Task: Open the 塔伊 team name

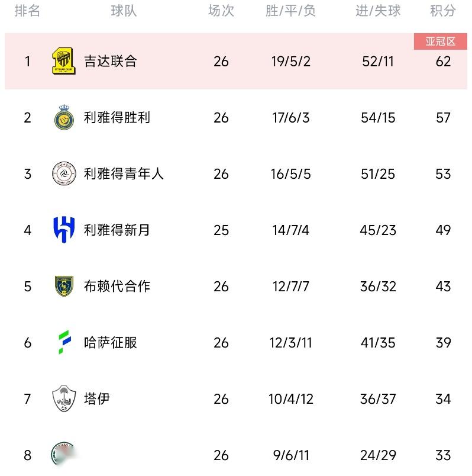Action: (97, 398)
